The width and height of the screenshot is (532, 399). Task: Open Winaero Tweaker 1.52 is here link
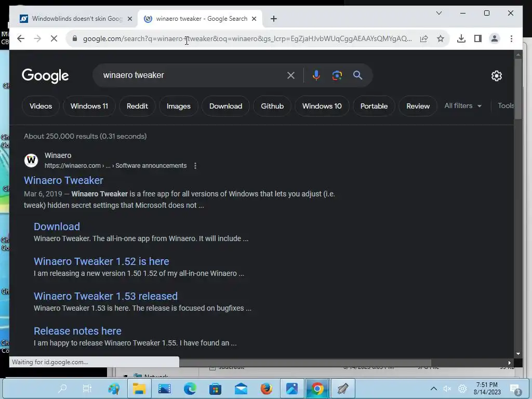101,262
